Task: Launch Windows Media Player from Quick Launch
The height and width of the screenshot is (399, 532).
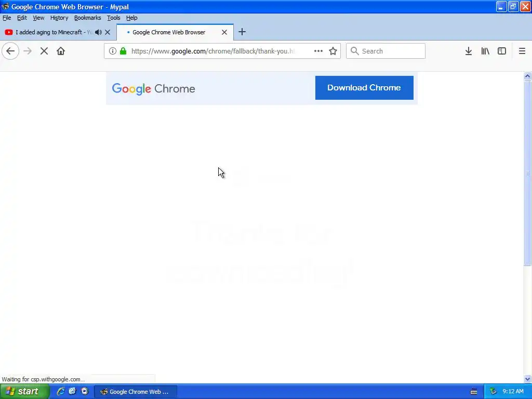Action: click(x=85, y=391)
